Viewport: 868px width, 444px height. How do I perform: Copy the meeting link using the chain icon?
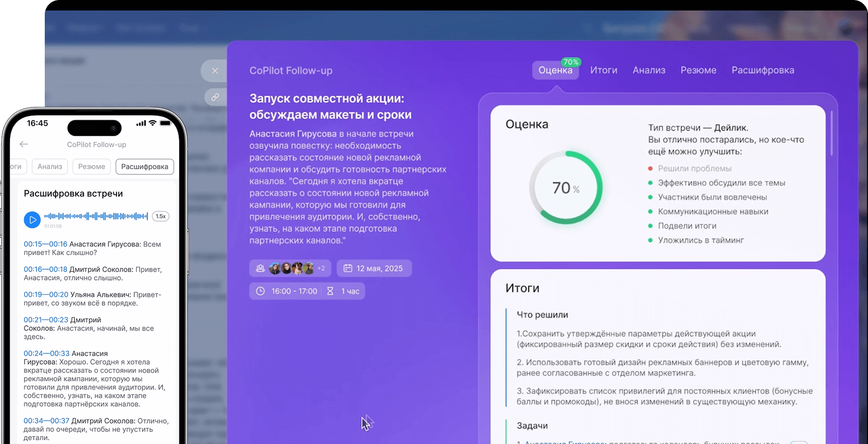pyautogui.click(x=215, y=97)
